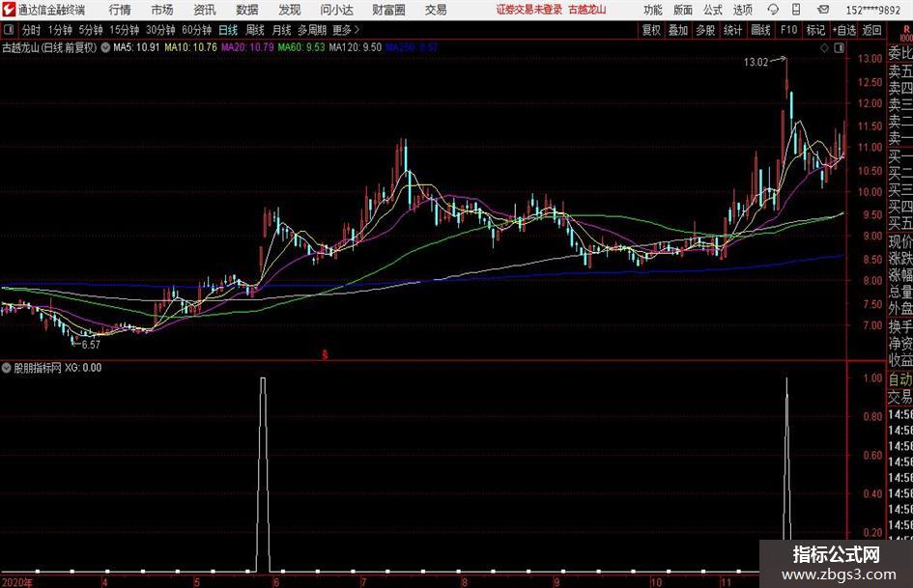
Task: Click the account 152****9892
Action: pos(872,10)
